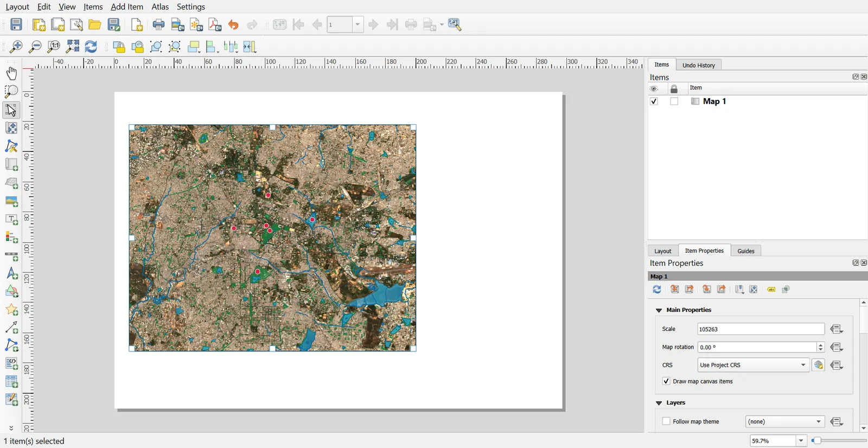Refresh the map view in Item Properties
868x448 pixels.
[657, 290]
